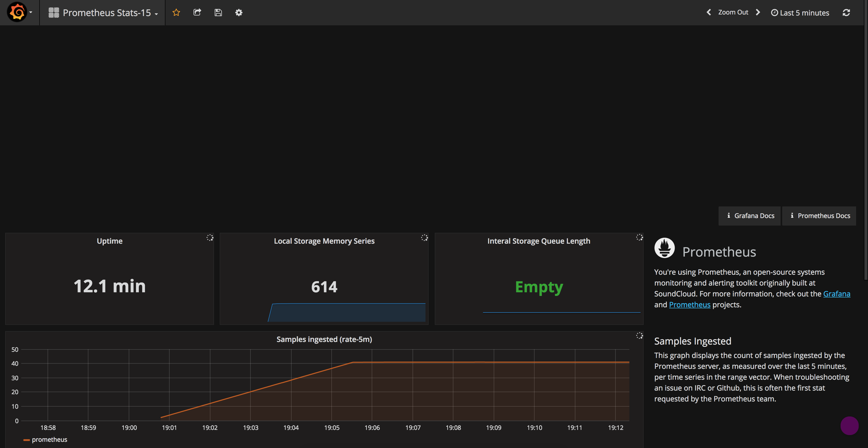Open Interal Storage Queue Length title menu
This screenshot has height=448, width=868.
coord(539,241)
